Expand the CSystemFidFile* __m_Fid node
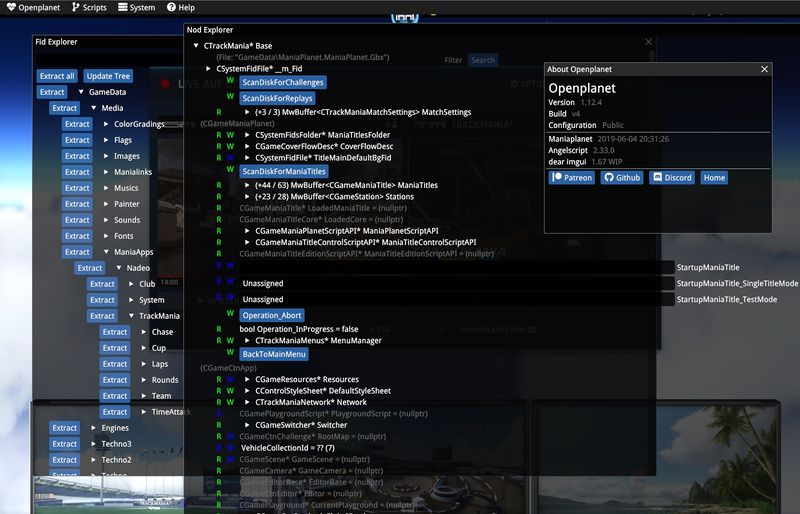Image resolution: width=800 pixels, height=514 pixels. pyautogui.click(x=208, y=68)
